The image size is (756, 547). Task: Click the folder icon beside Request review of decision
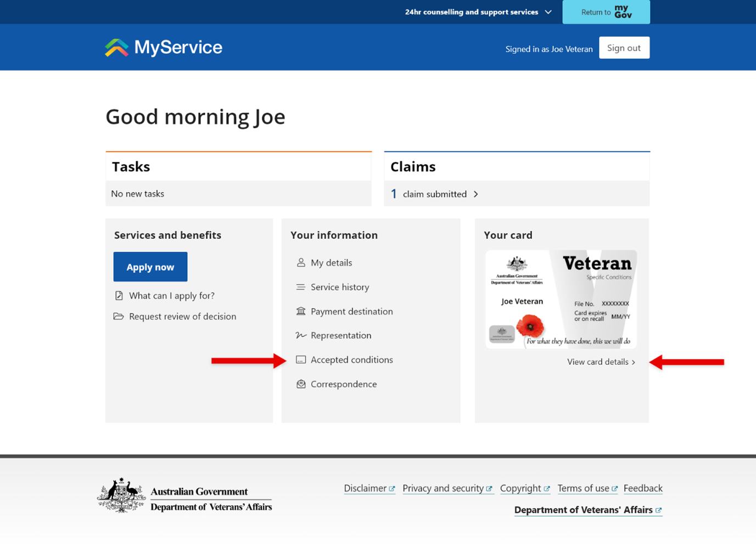tap(119, 317)
